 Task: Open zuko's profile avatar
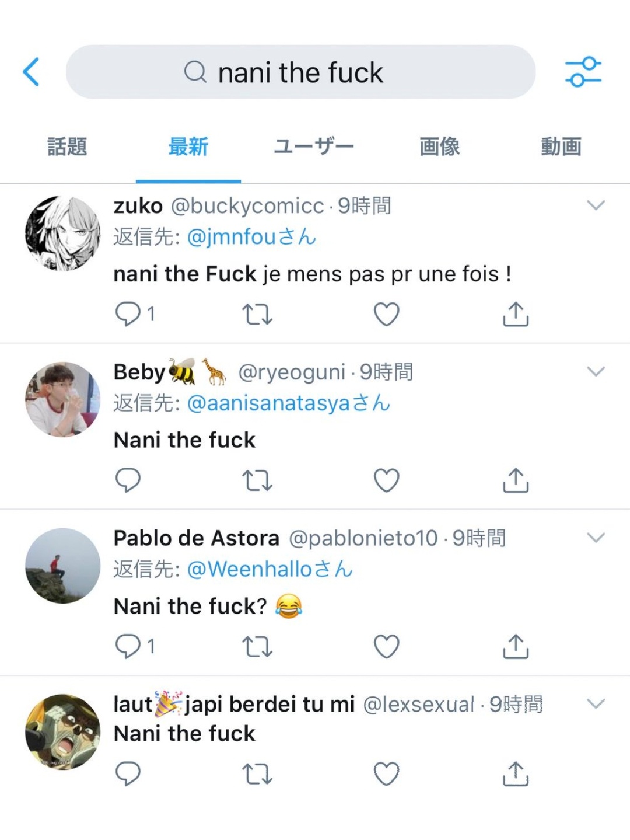click(x=63, y=233)
